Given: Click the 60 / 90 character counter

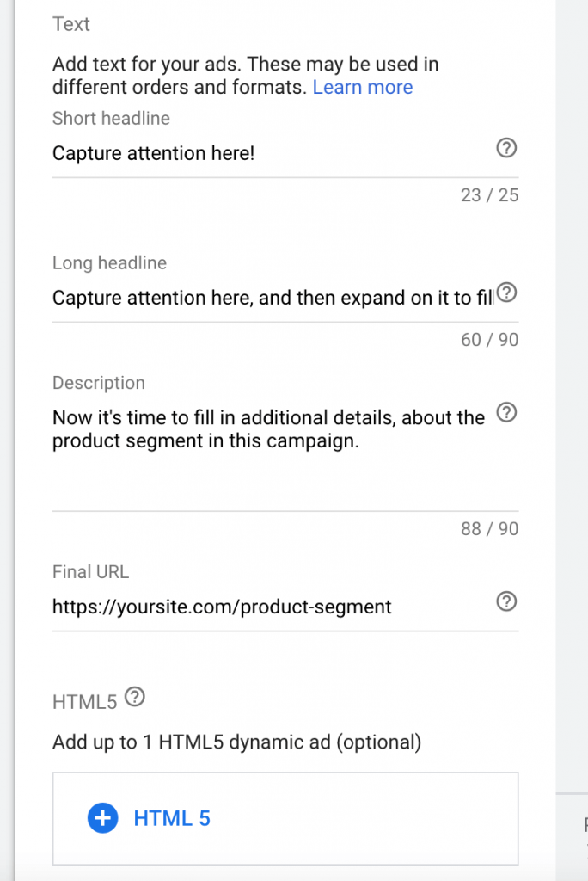Looking at the screenshot, I should (x=489, y=340).
